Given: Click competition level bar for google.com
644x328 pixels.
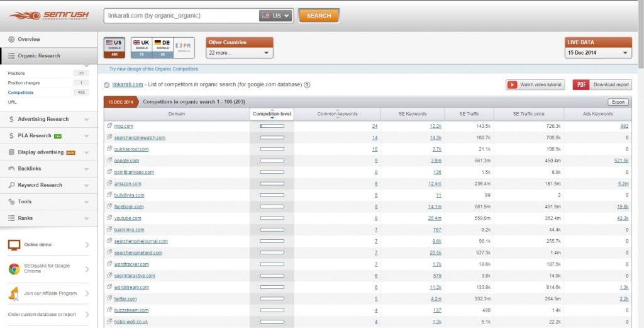Looking at the screenshot, I should coord(272,161).
